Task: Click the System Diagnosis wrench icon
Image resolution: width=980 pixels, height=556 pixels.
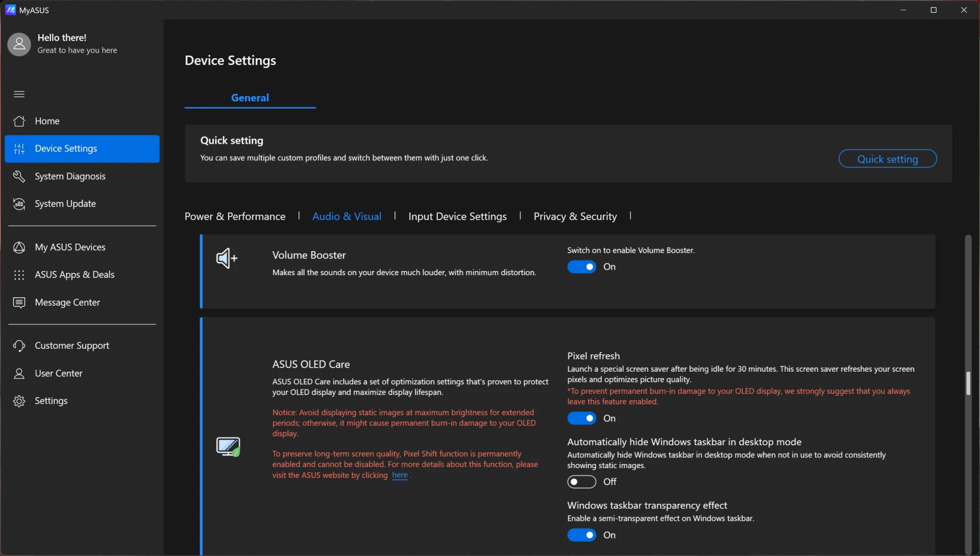Action: coord(19,176)
